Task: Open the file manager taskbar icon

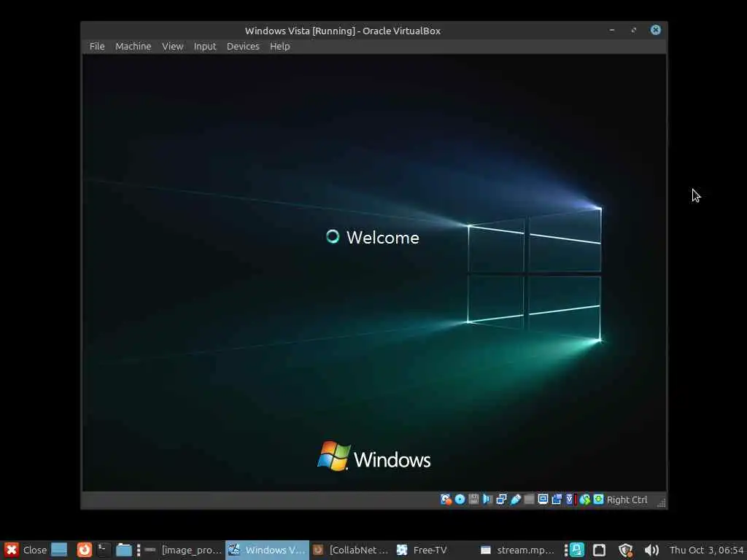Action: pos(124,550)
